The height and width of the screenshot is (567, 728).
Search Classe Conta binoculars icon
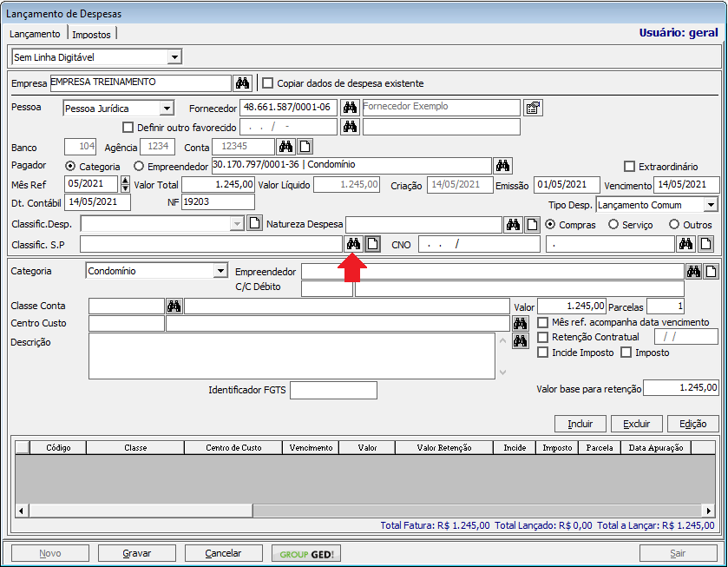pyautogui.click(x=174, y=306)
